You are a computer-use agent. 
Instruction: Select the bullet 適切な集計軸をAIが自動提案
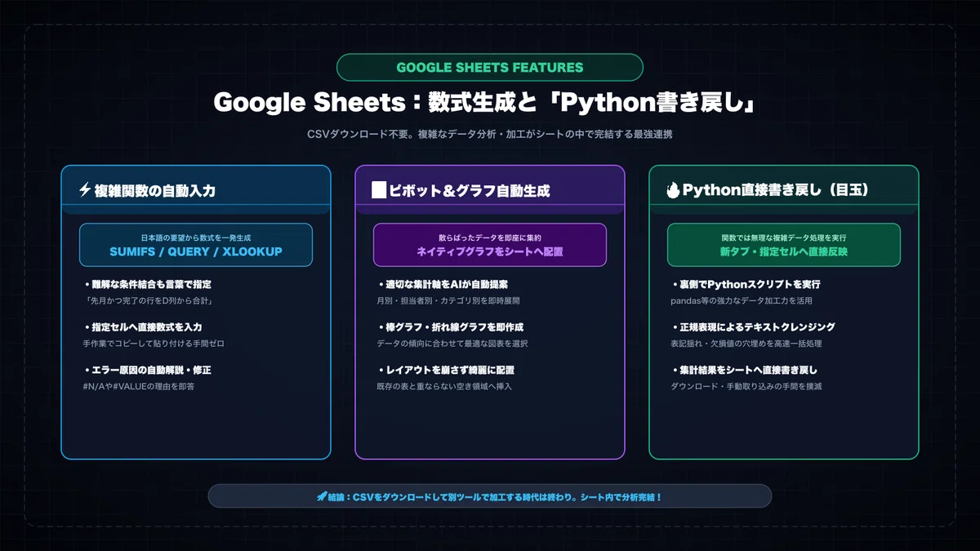pos(445,284)
